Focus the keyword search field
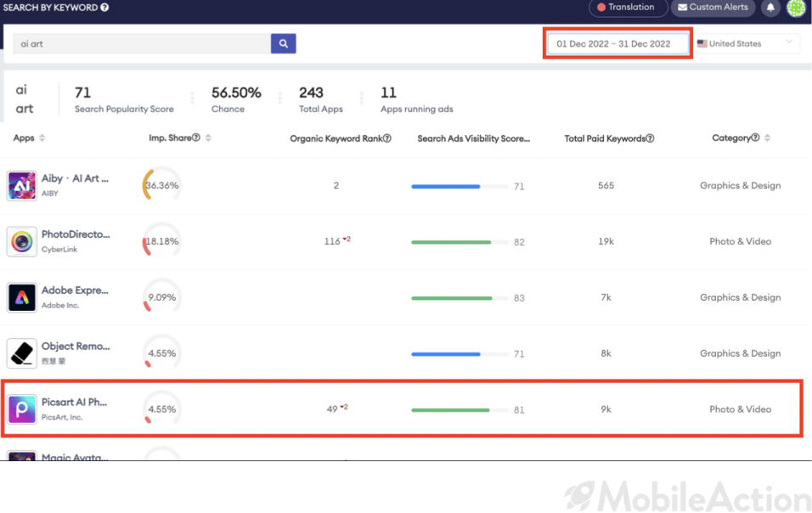 pyautogui.click(x=142, y=43)
